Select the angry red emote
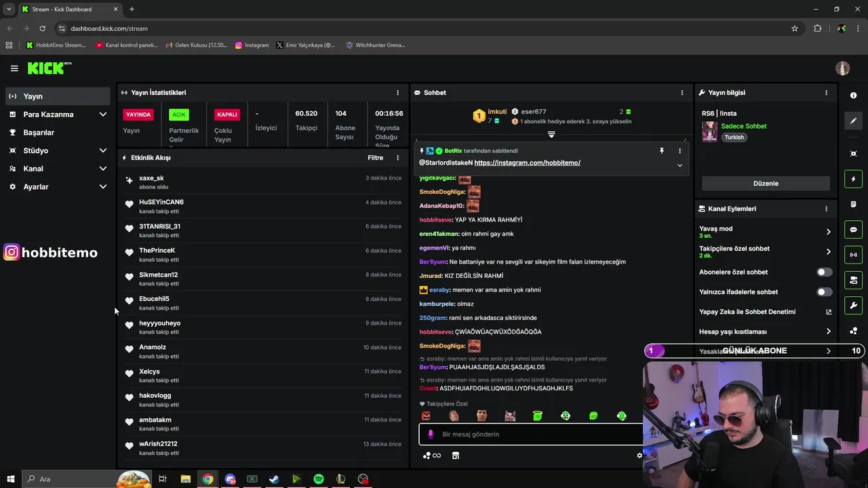 tap(426, 415)
